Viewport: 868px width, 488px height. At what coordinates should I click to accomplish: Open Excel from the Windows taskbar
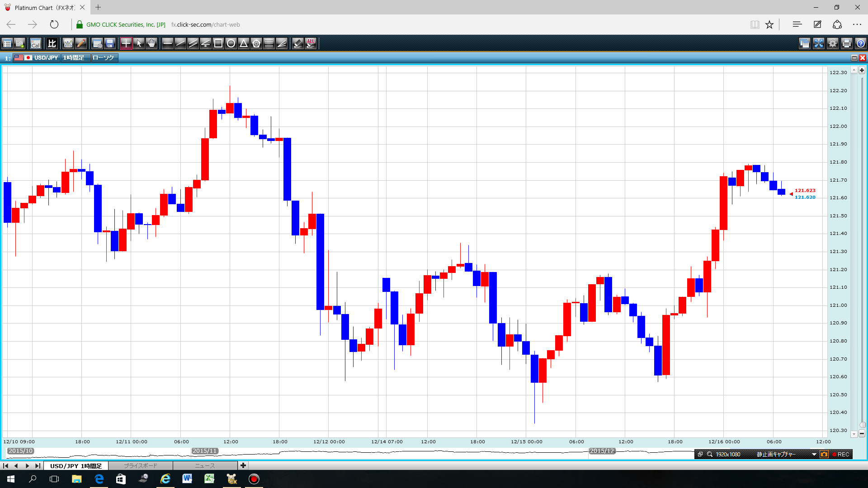click(209, 479)
